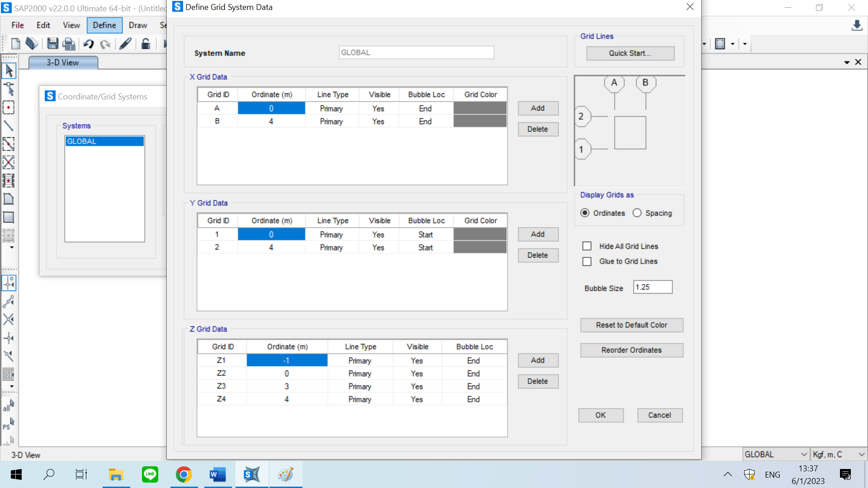Click the New Model icon
868x488 pixels.
(x=15, y=44)
